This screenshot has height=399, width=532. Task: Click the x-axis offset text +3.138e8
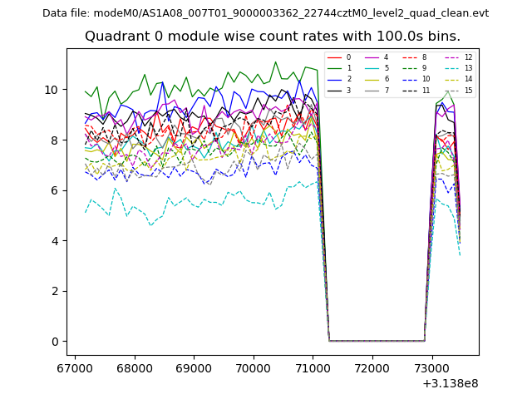point(449,383)
